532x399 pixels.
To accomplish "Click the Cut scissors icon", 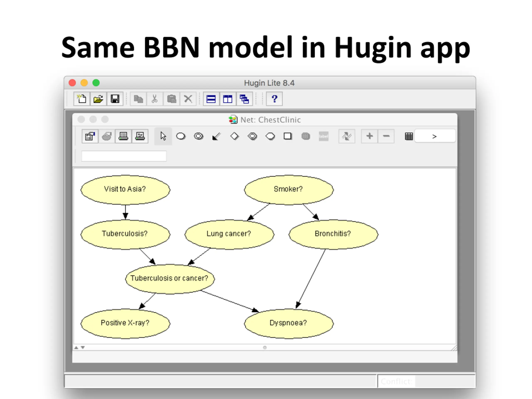I will 155,99.
